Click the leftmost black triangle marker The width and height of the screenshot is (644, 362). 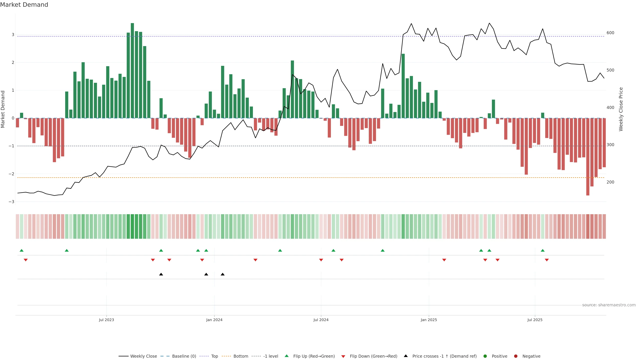click(161, 274)
